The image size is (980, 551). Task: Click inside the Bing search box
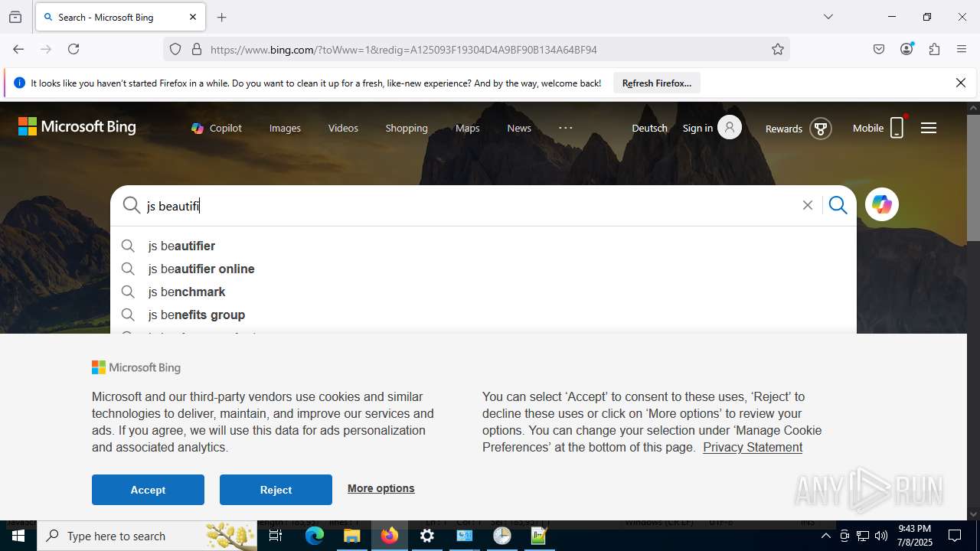[x=471, y=205]
